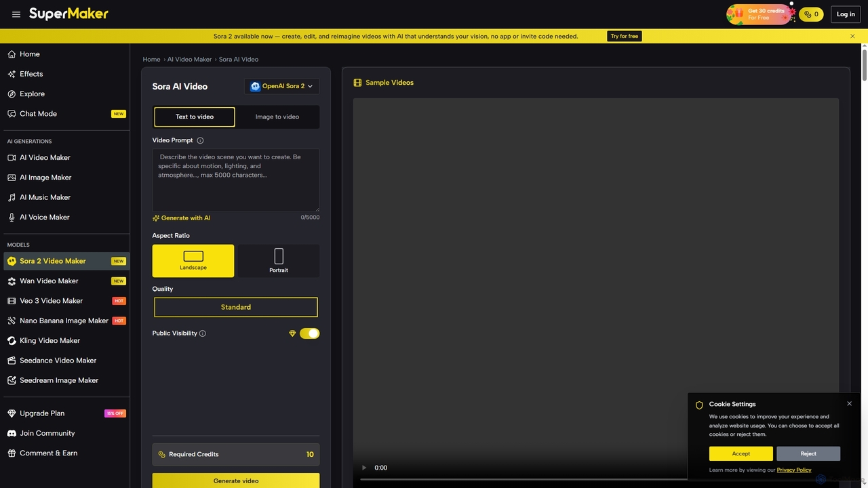Open the Kling Video Maker entry

(65, 341)
